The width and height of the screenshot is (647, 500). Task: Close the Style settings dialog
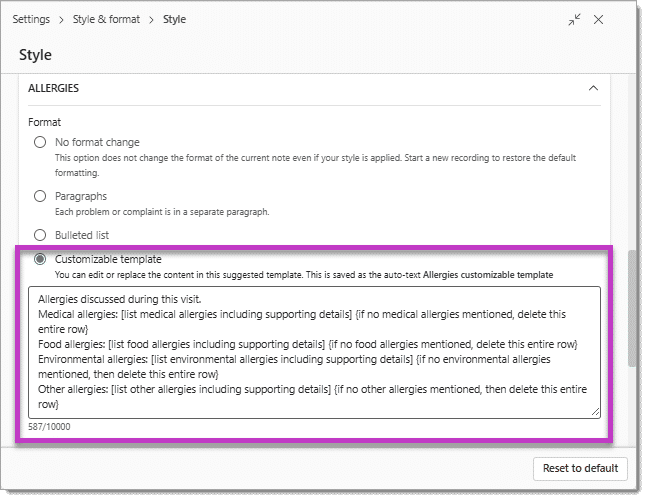click(x=599, y=19)
